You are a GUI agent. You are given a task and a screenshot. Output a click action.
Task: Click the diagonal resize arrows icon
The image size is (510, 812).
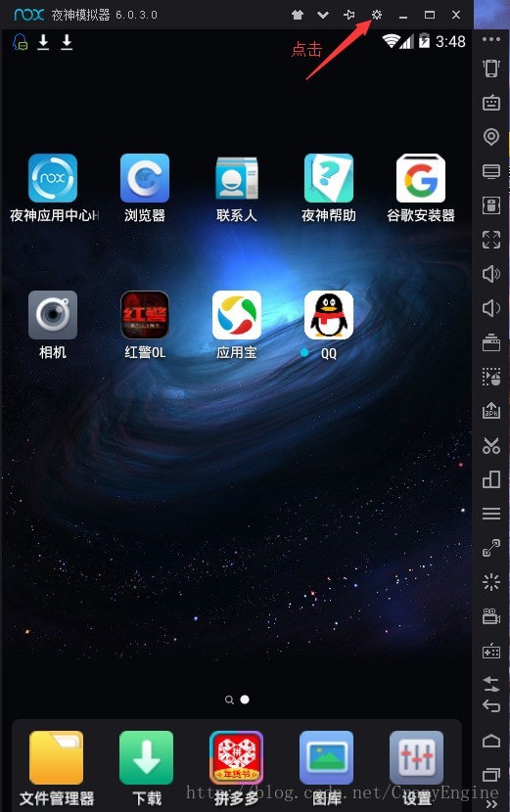tap(491, 548)
